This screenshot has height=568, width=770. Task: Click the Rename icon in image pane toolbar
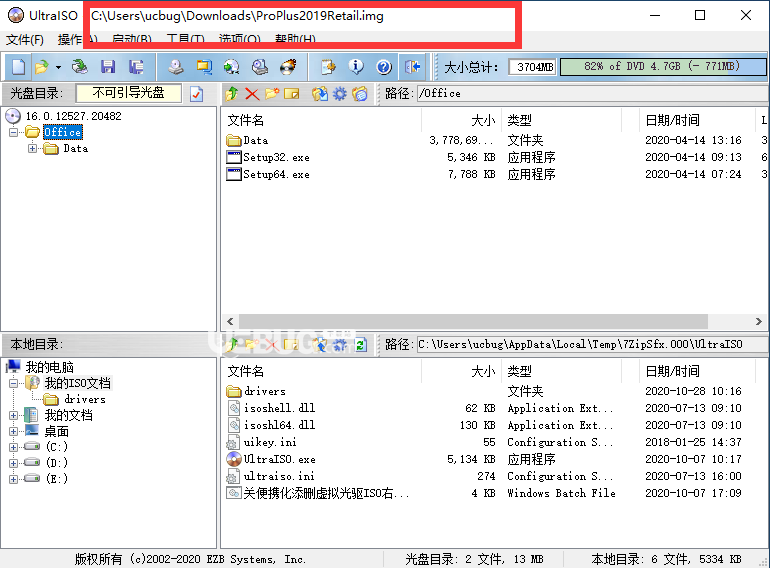[x=291, y=93]
